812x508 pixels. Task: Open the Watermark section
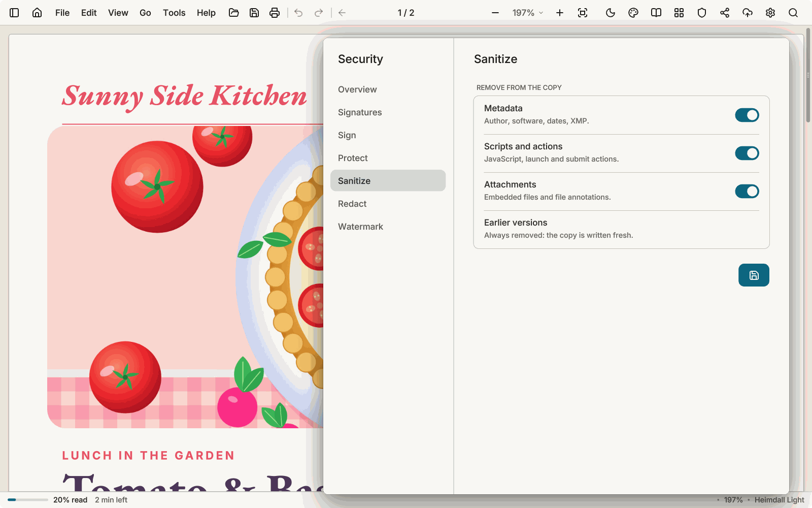point(388,227)
